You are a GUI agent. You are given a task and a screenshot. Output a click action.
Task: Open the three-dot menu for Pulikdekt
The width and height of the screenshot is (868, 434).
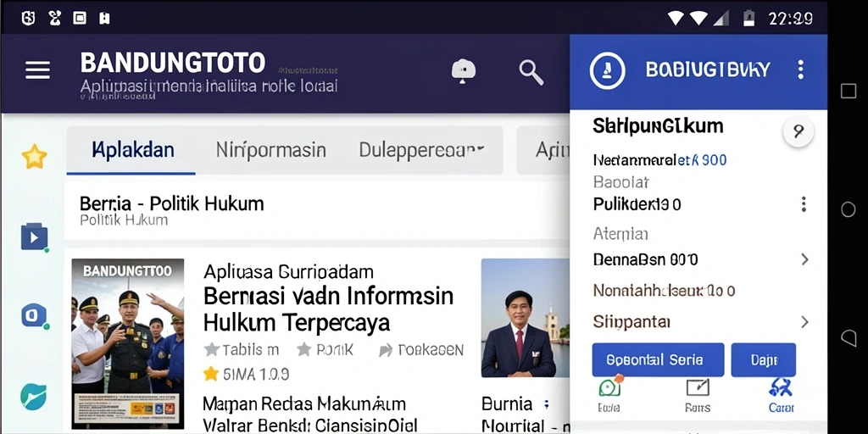[x=804, y=204]
